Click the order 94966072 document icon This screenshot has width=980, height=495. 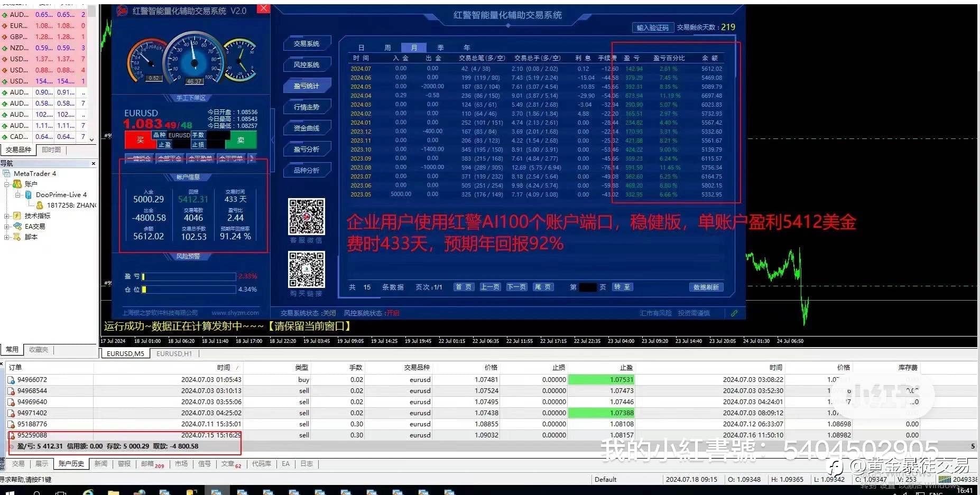pos(11,380)
